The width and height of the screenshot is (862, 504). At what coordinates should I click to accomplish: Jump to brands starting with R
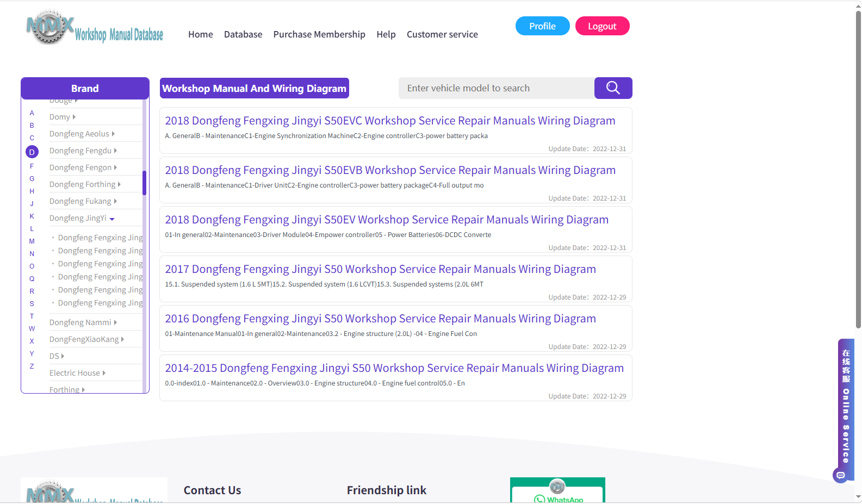click(x=32, y=291)
